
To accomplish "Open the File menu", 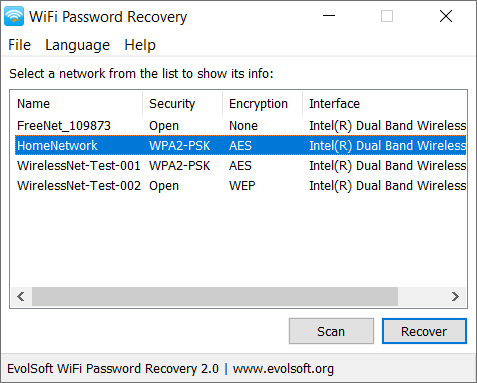I will coord(19,45).
